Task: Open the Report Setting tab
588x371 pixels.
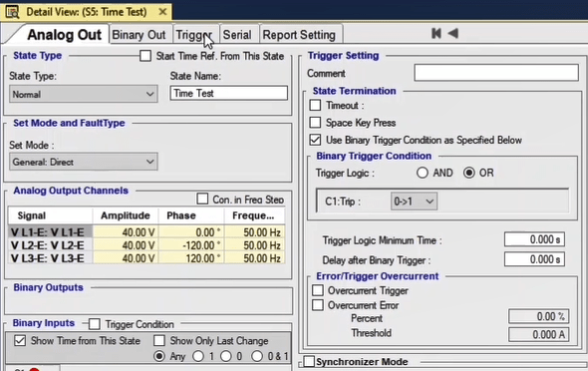Action: point(299,35)
